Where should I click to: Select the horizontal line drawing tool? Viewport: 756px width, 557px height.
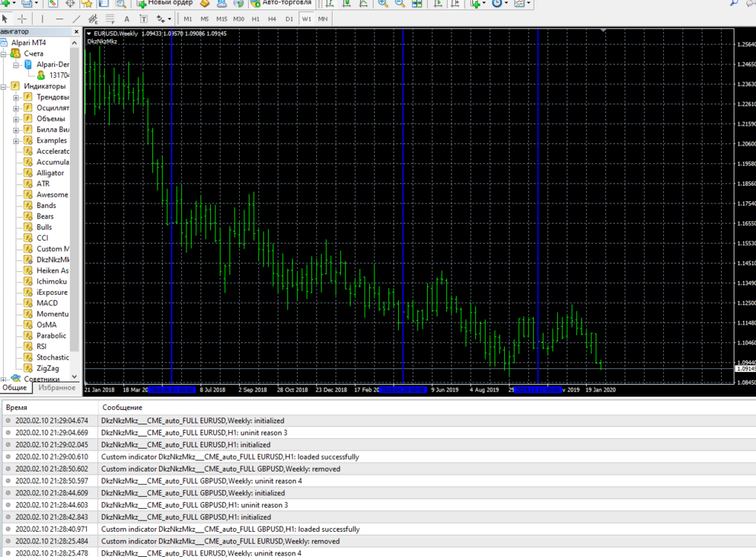point(59,19)
